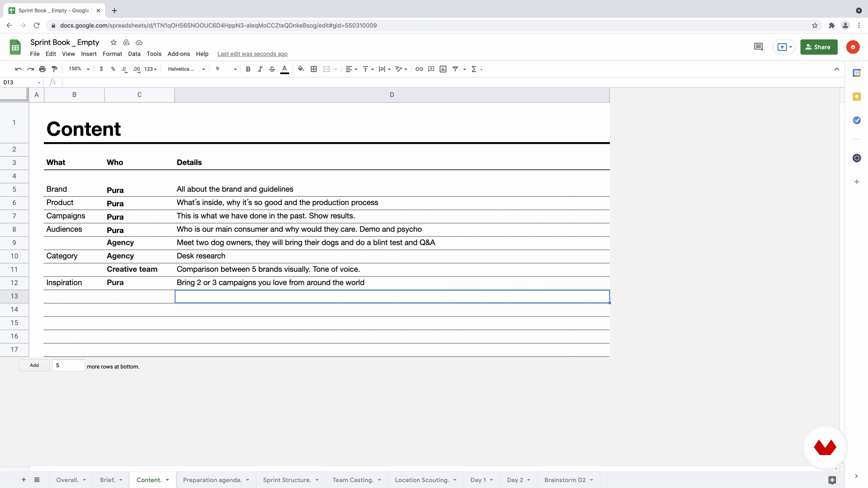Open the Data menu
This screenshot has height=488, width=868.
point(134,54)
